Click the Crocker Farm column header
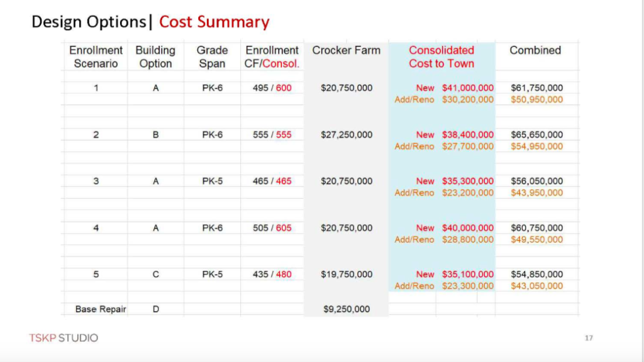Screen dimensions: 644x362 [347, 50]
